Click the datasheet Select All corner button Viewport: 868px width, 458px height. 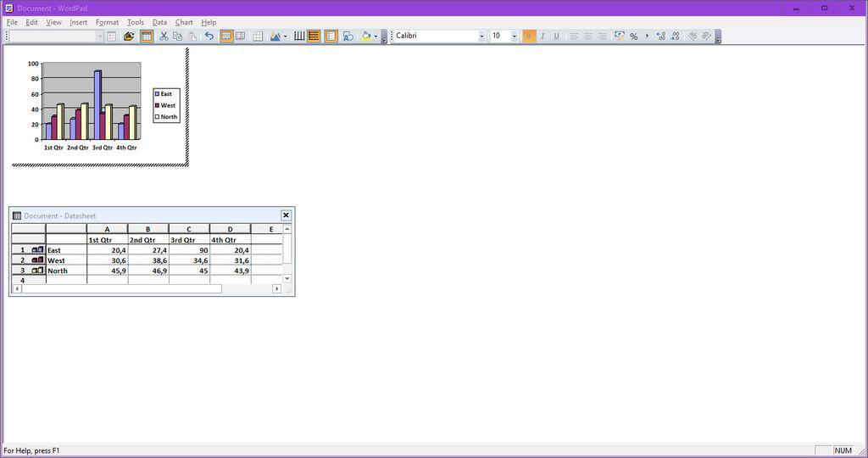(28, 229)
